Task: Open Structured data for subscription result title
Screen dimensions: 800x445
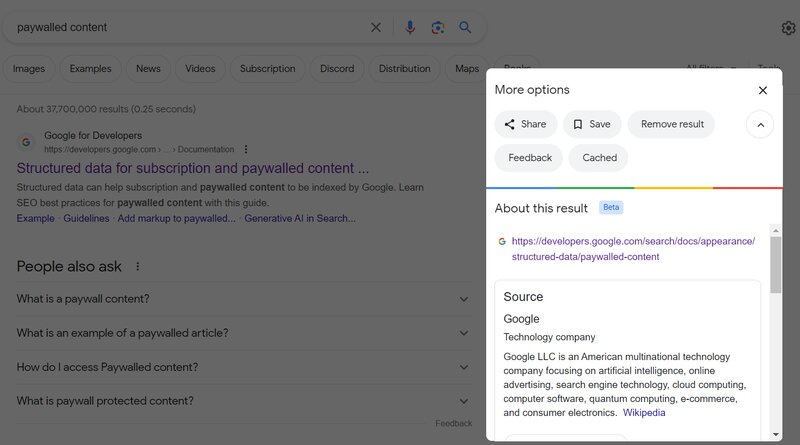Action: coord(192,168)
